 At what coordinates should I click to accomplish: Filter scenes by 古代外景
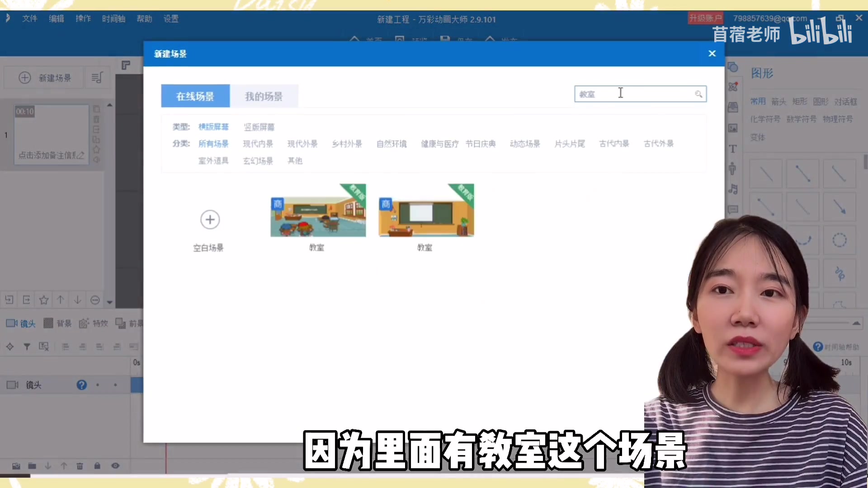tap(659, 144)
